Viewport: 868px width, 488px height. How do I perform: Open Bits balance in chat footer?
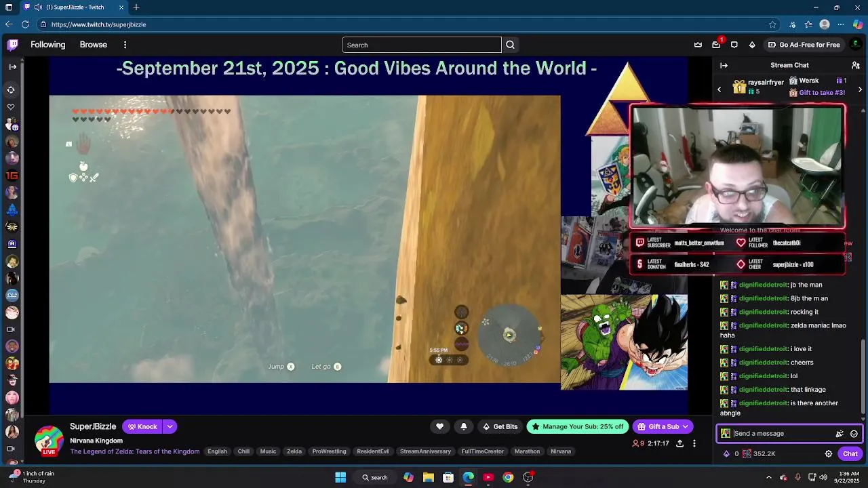pos(731,454)
